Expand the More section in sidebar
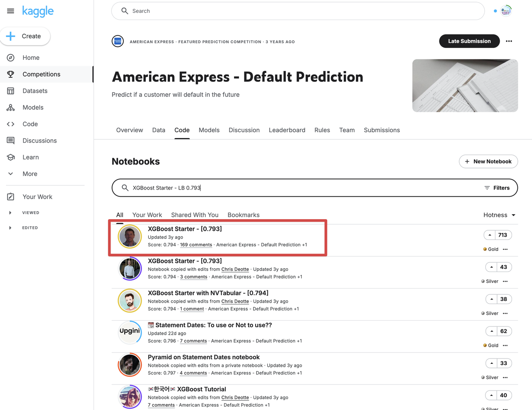Viewport: 532px width, 410px height. click(x=30, y=174)
